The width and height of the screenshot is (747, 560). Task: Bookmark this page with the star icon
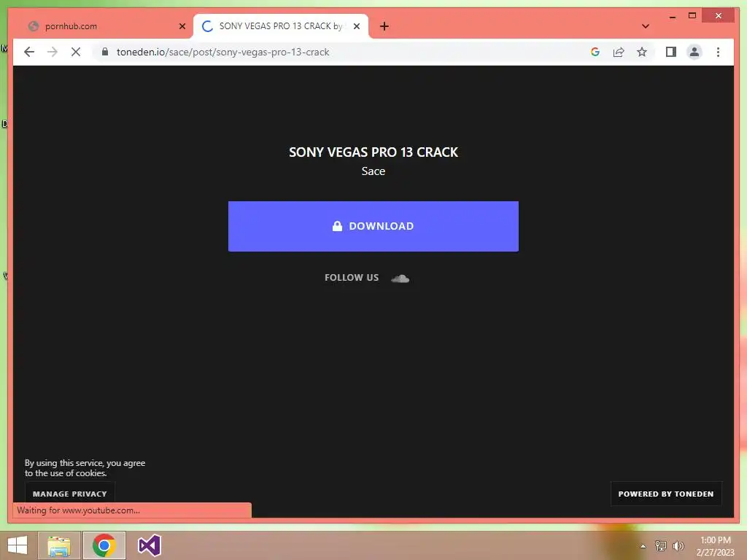(x=642, y=52)
